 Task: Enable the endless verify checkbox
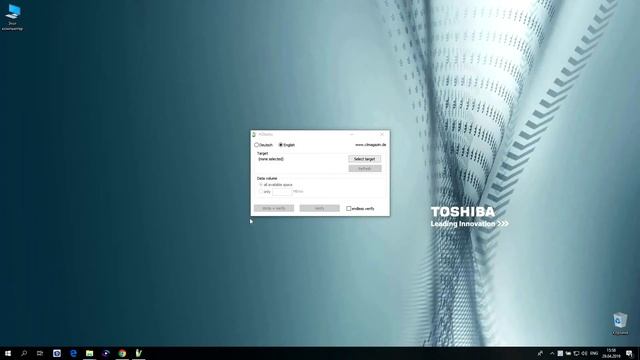click(x=349, y=209)
